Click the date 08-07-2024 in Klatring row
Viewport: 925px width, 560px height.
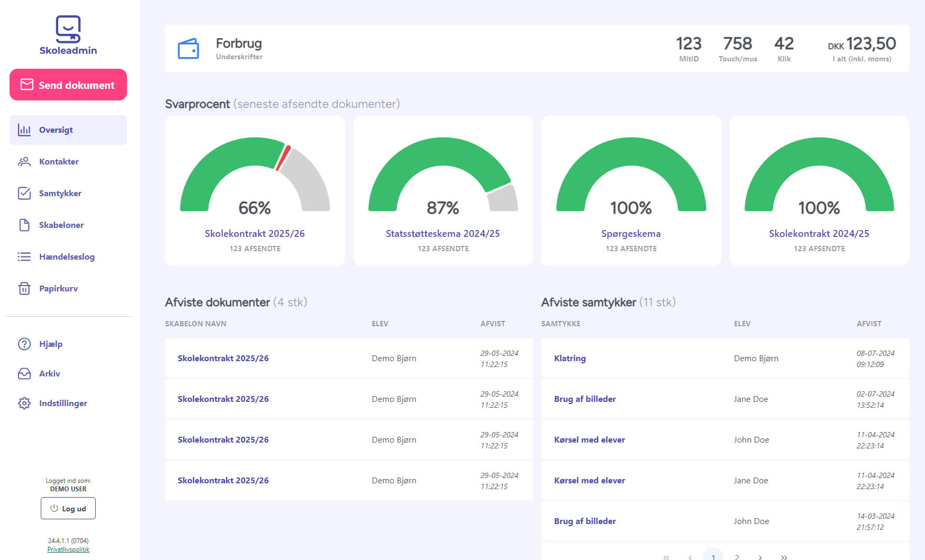click(x=875, y=353)
